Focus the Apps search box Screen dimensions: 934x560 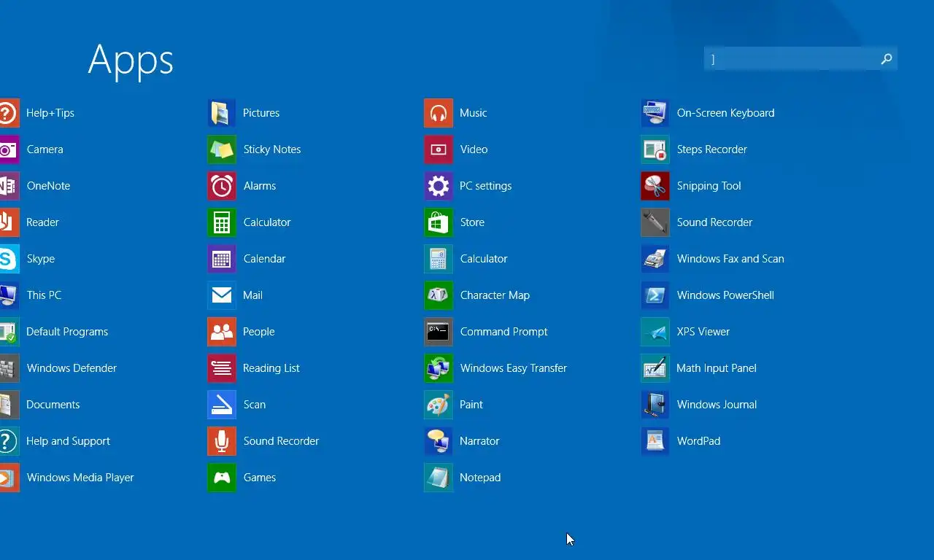click(x=800, y=59)
